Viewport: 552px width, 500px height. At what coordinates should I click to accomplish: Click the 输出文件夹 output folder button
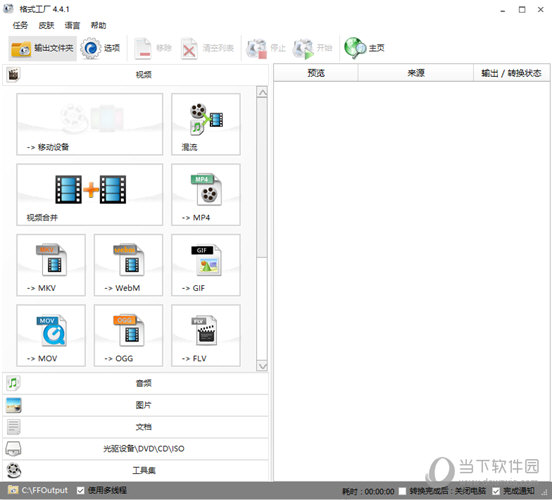click(x=42, y=48)
